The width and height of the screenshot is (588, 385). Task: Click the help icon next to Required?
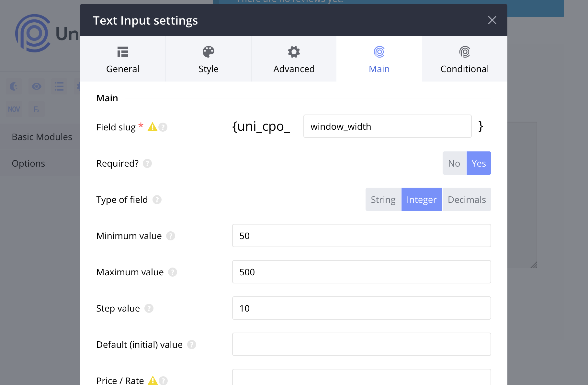coord(147,163)
